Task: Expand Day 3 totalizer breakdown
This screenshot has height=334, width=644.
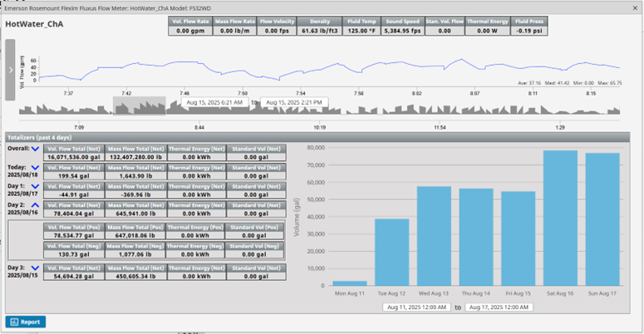Action: [35, 268]
